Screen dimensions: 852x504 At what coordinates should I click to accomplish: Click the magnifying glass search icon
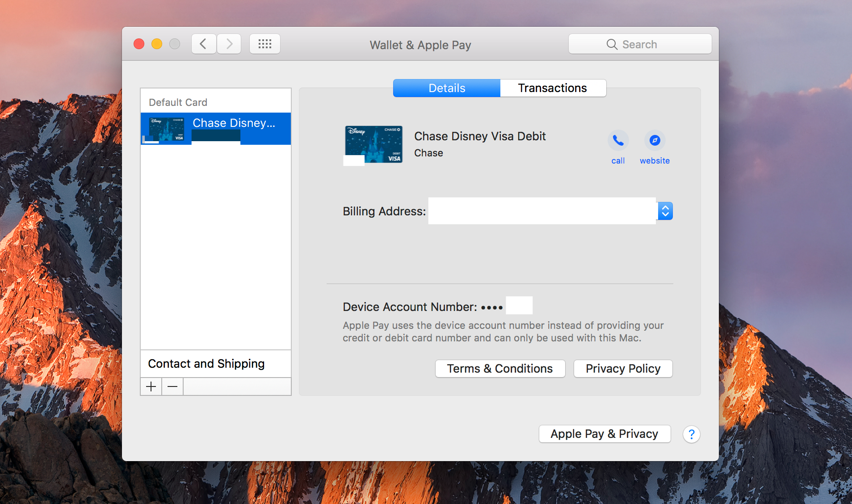click(x=612, y=44)
